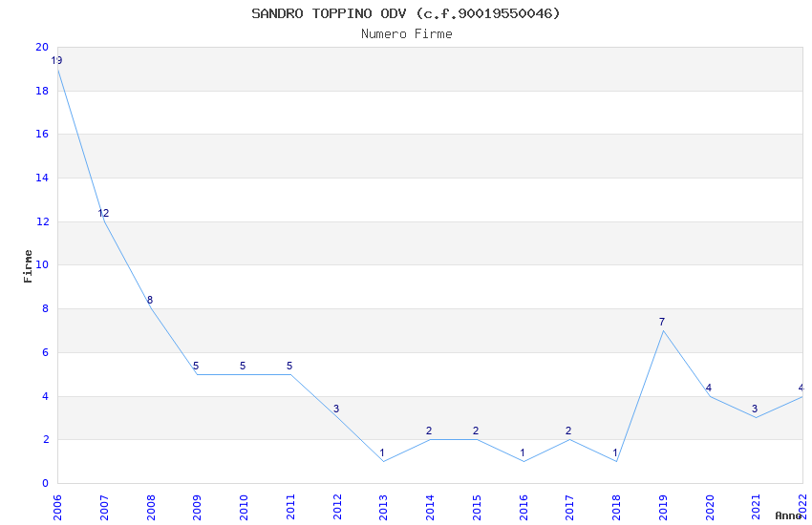The image size is (812, 525).
Task: Click the data label 19 for 2006
Action: (x=56, y=60)
